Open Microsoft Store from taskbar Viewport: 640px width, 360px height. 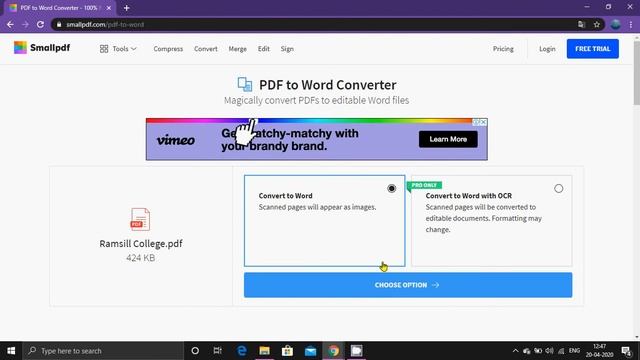287,351
